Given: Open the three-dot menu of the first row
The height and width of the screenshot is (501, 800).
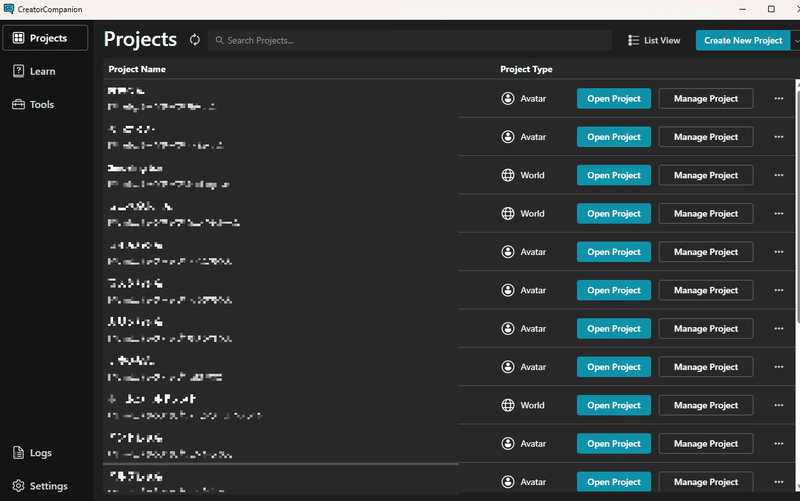Looking at the screenshot, I should [x=779, y=98].
